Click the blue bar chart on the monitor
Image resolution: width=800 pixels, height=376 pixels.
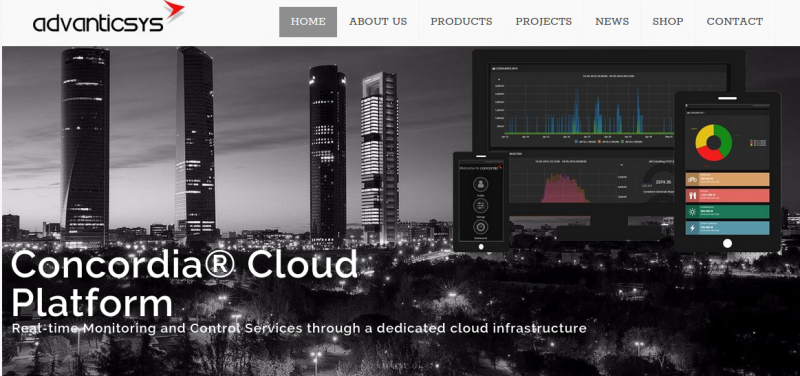coord(608,110)
